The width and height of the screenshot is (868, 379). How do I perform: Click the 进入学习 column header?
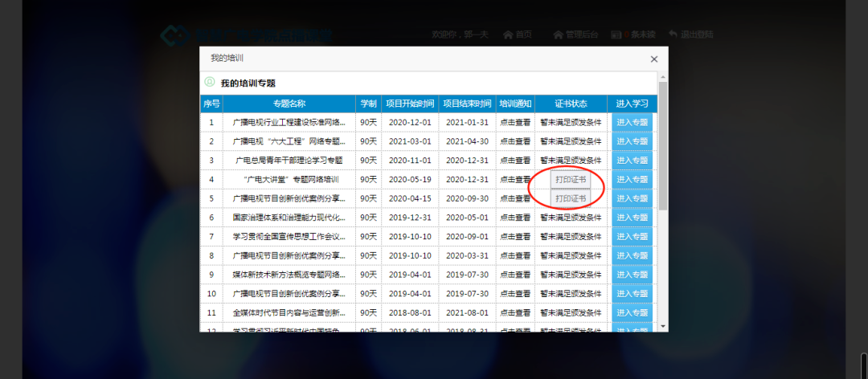coord(633,104)
